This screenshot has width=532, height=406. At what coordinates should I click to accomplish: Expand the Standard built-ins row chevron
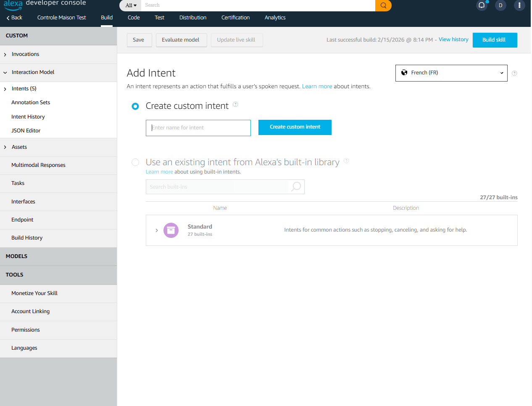pos(157,230)
